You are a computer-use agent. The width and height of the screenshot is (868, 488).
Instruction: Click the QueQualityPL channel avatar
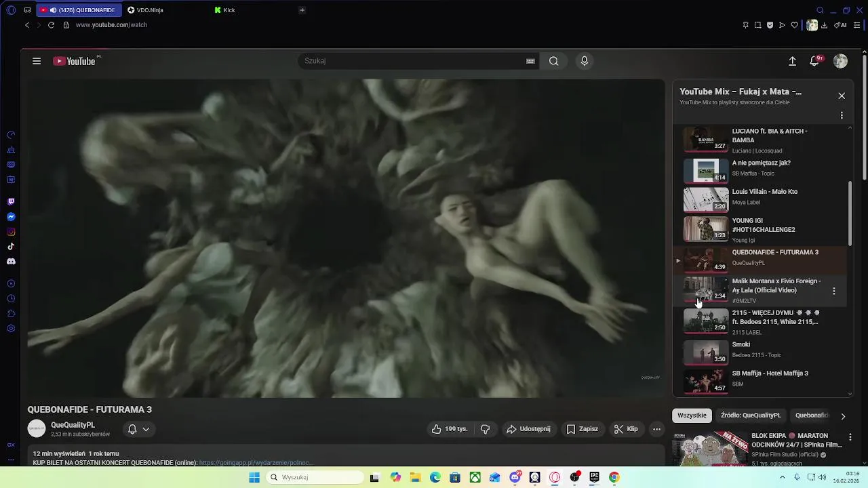pos(37,429)
